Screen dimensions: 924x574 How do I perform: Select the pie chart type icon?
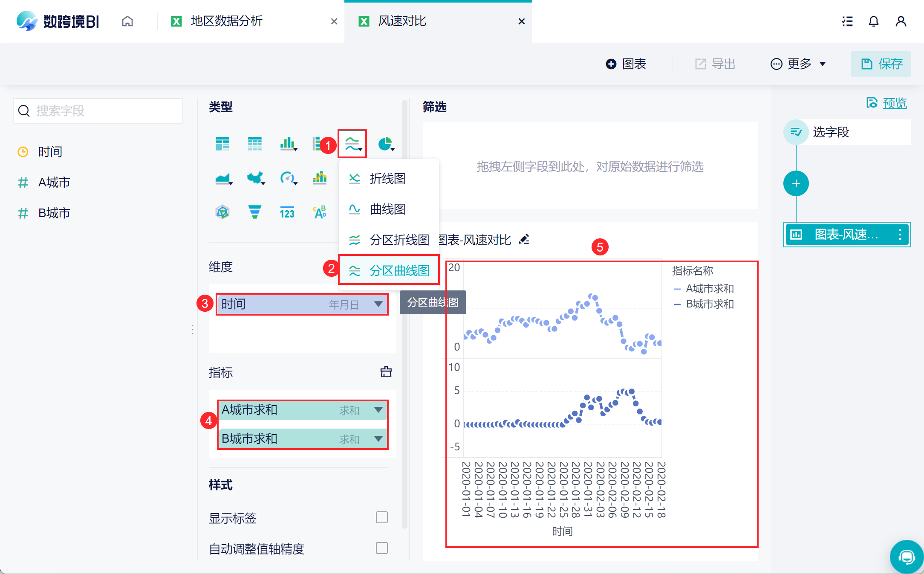click(x=385, y=144)
